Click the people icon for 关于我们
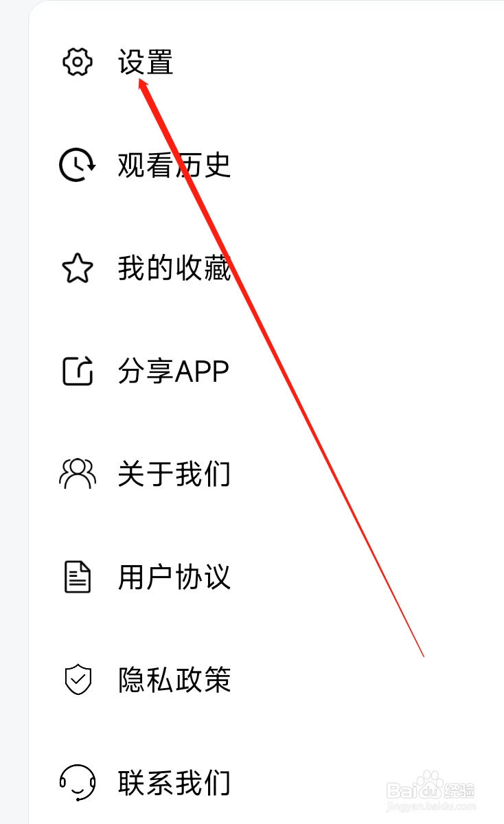504x824 pixels. pyautogui.click(x=78, y=474)
